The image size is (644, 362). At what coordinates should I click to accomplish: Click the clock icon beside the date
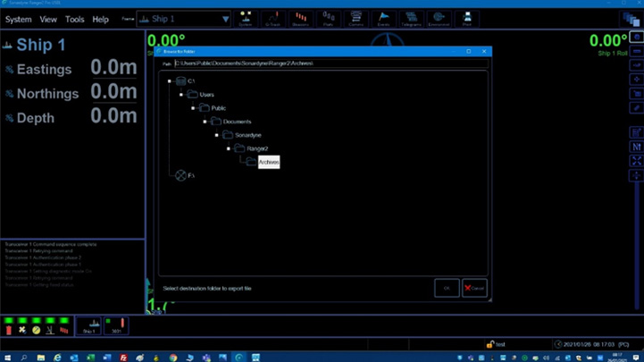click(557, 344)
